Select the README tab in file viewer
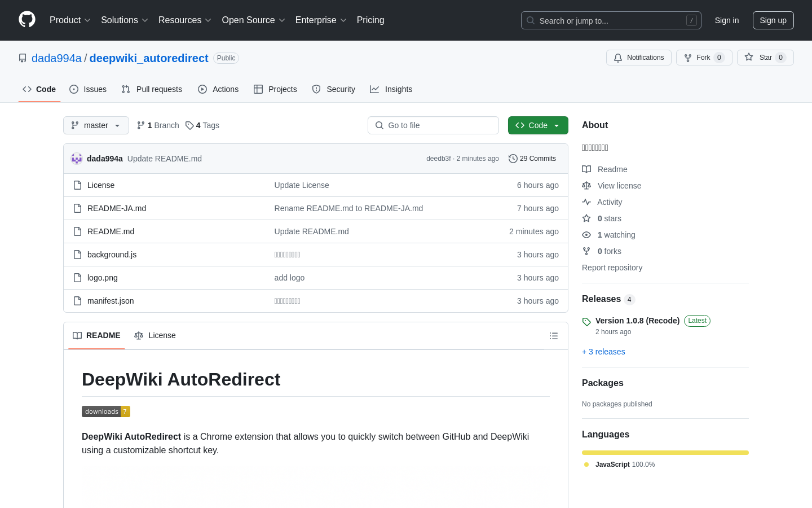Viewport: 812px width, 508px height. (x=96, y=335)
